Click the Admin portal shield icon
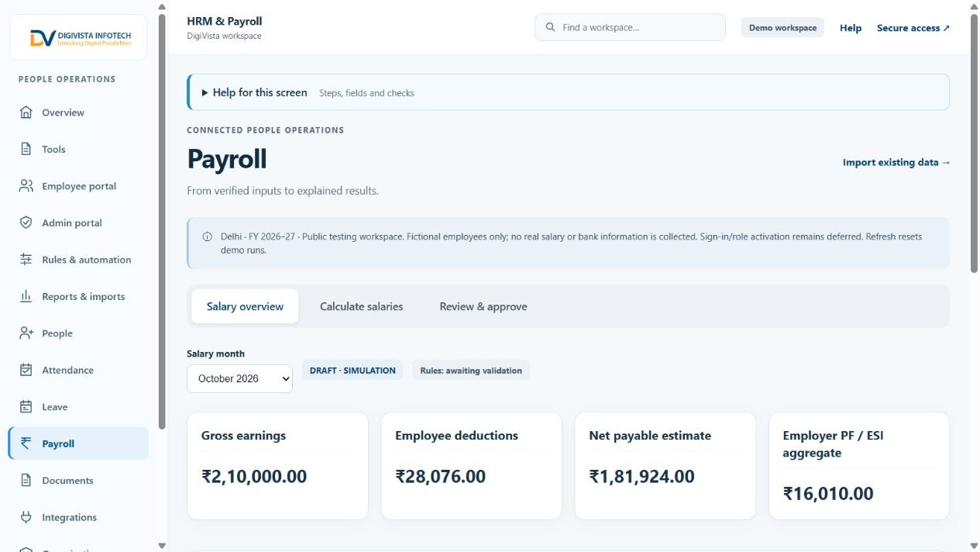 click(x=26, y=223)
